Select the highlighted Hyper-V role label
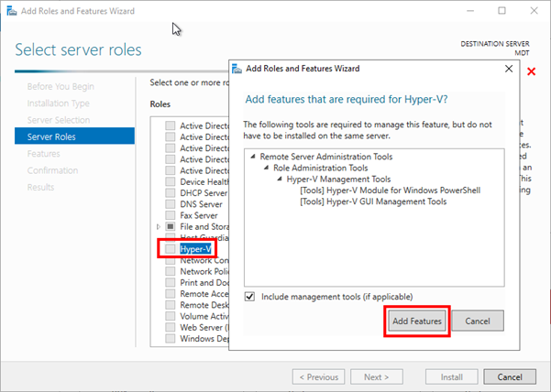Viewport: 551px width, 392px height. 195,249
